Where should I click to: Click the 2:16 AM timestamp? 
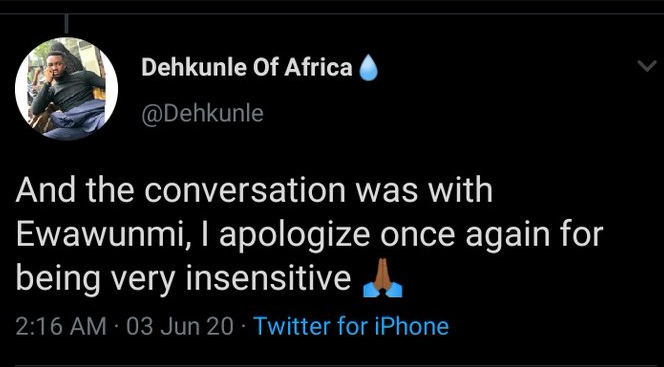61,326
